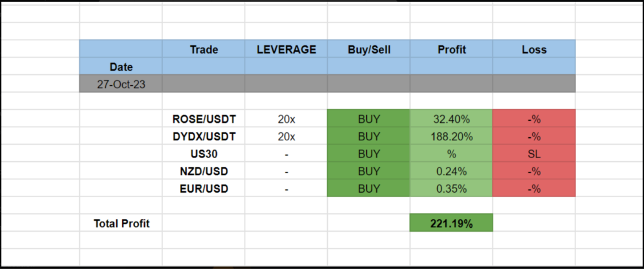Image resolution: width=644 pixels, height=272 pixels.
Task: Select the 0.24% profit cell
Action: click(x=451, y=171)
